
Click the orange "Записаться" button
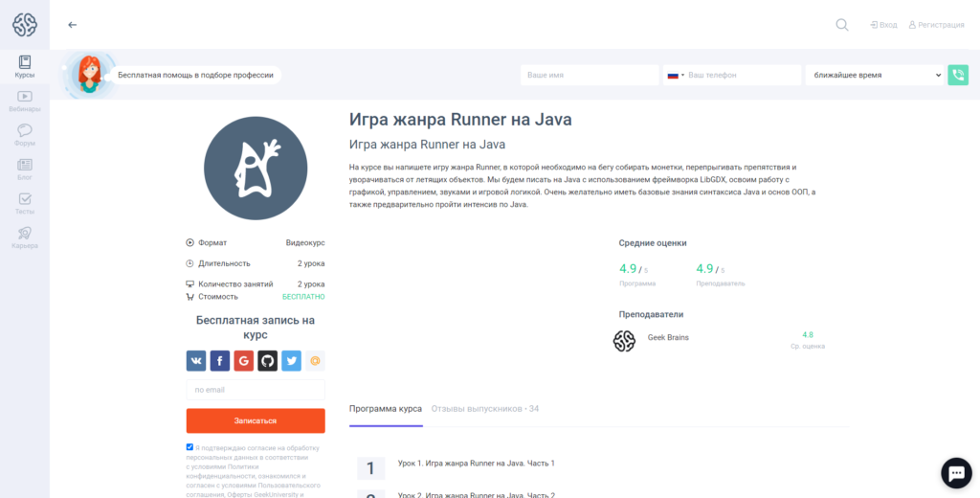point(256,420)
